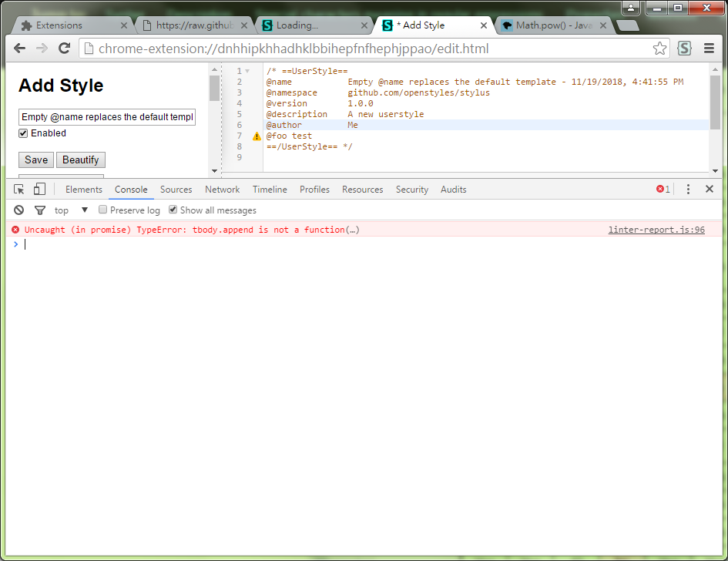Collapse the code fold arrow on line 1

247,71
